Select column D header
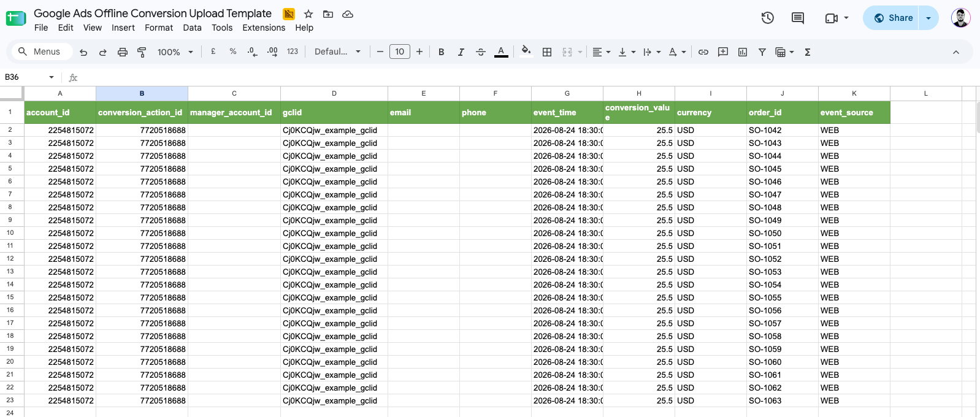Image resolution: width=980 pixels, height=417 pixels. click(x=334, y=93)
